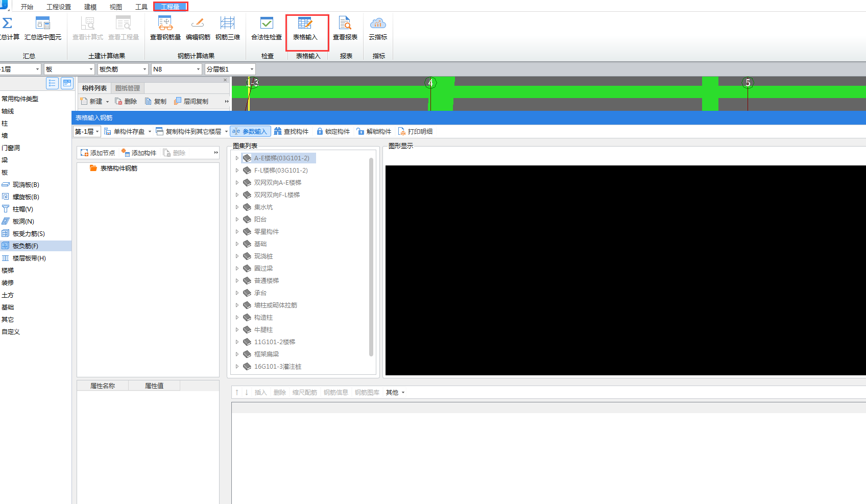Image resolution: width=866 pixels, height=504 pixels.
Task: Click 打印明细 button
Action: (415, 131)
